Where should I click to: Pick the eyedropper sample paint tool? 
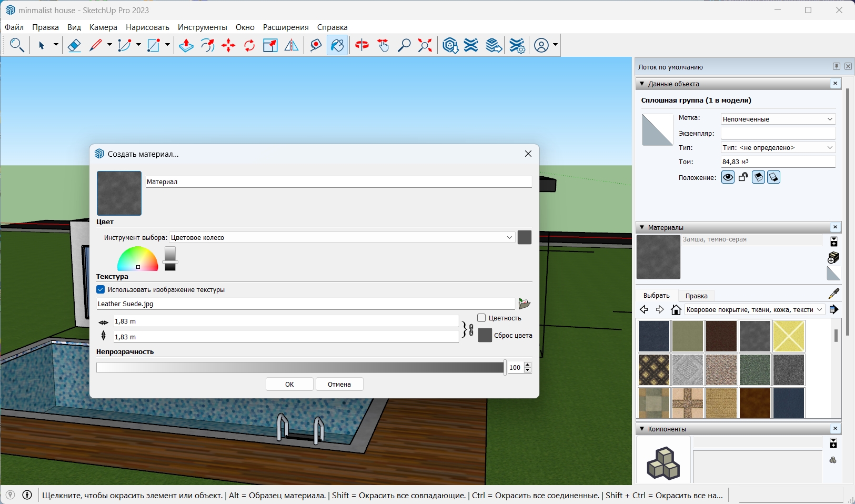coord(834,294)
